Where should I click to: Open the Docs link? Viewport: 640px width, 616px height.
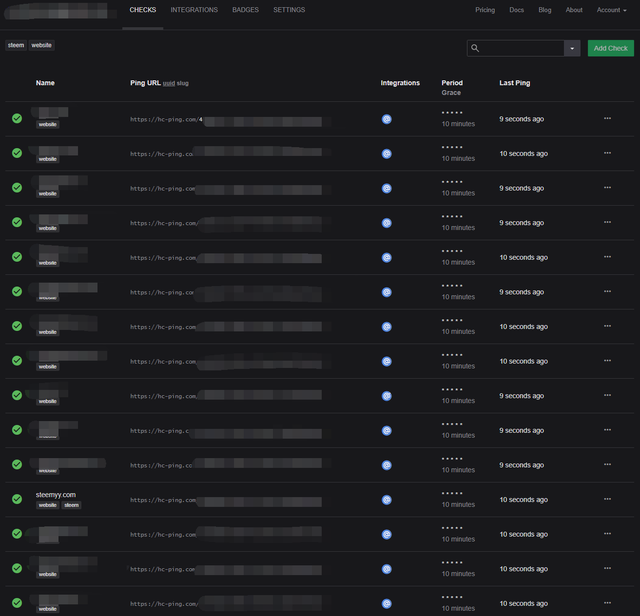[x=516, y=10]
